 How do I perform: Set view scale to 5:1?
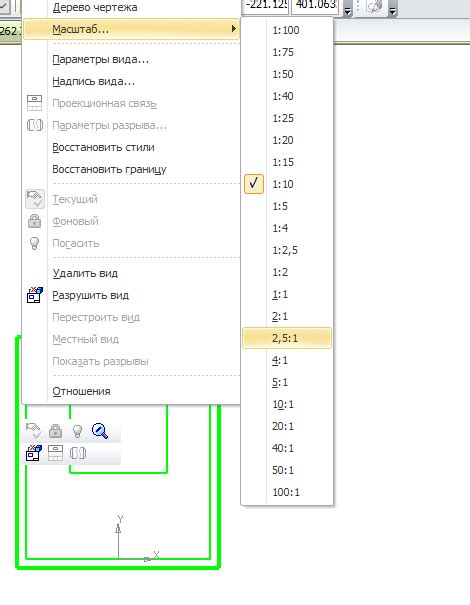tap(287, 382)
